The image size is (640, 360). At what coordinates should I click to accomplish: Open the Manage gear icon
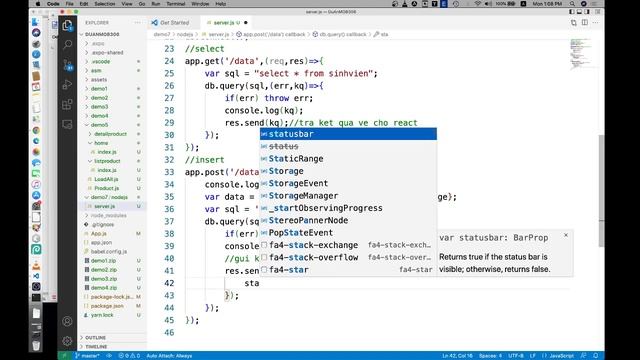[x=67, y=341]
